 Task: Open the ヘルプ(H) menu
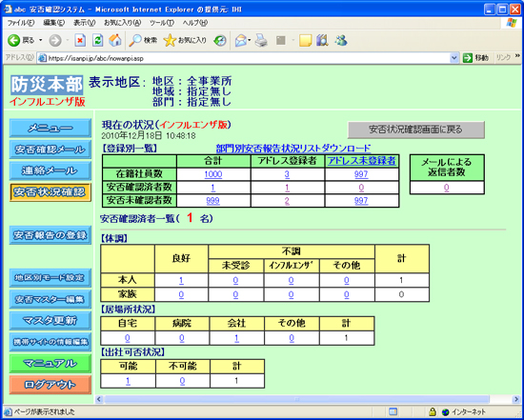click(x=194, y=23)
